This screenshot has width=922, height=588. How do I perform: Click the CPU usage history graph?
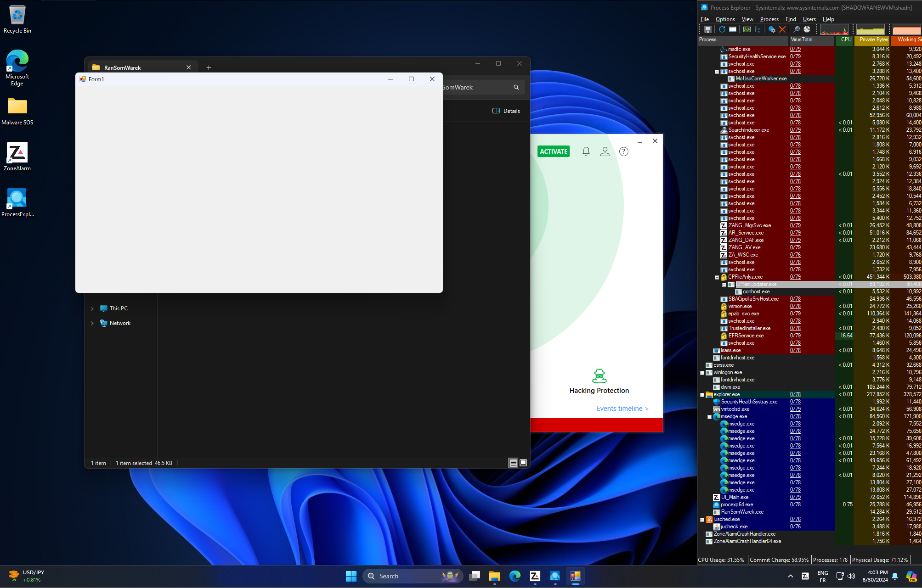[x=834, y=30]
